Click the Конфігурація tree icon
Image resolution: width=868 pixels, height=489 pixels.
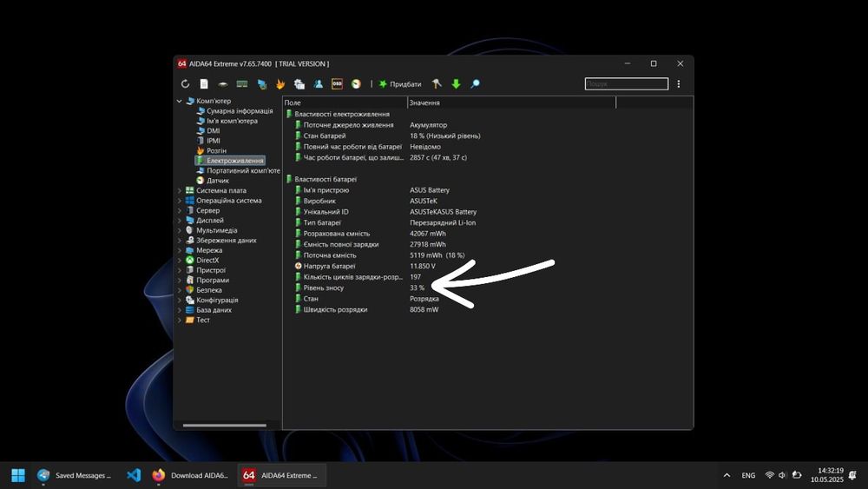coord(190,301)
